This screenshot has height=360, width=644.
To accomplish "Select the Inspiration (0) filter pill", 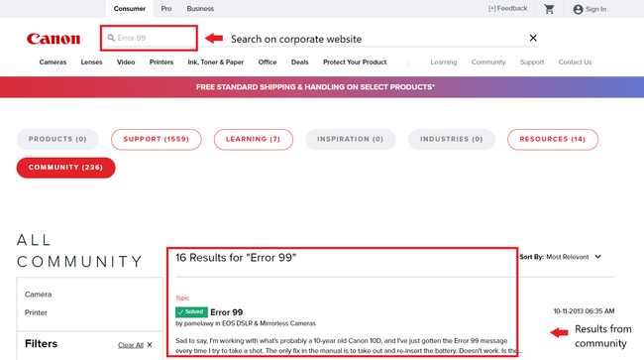I will click(351, 139).
